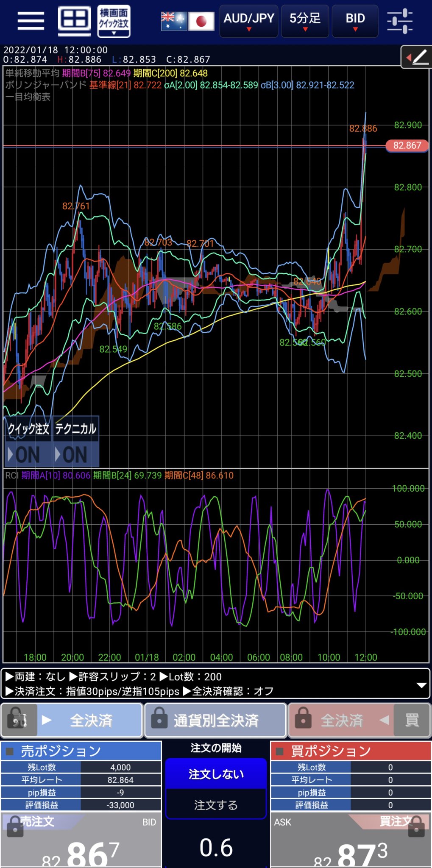Tap the 2022/01/18 12:00:00 timestamp

point(56,50)
